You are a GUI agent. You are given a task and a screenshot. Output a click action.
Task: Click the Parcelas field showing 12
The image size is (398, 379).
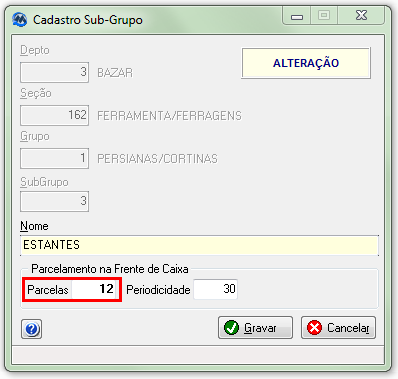coord(94,289)
